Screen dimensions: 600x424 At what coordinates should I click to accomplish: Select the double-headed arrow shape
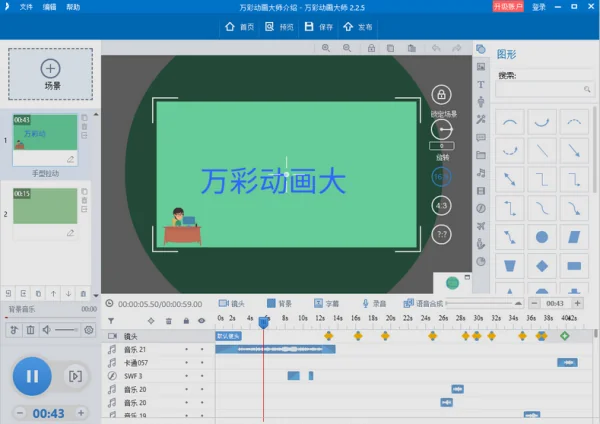(510, 179)
